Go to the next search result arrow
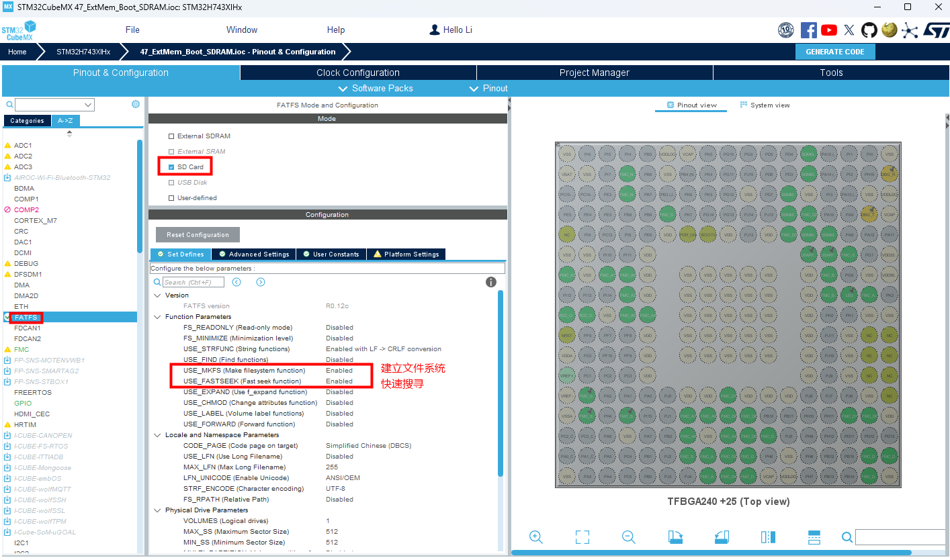 [x=261, y=282]
